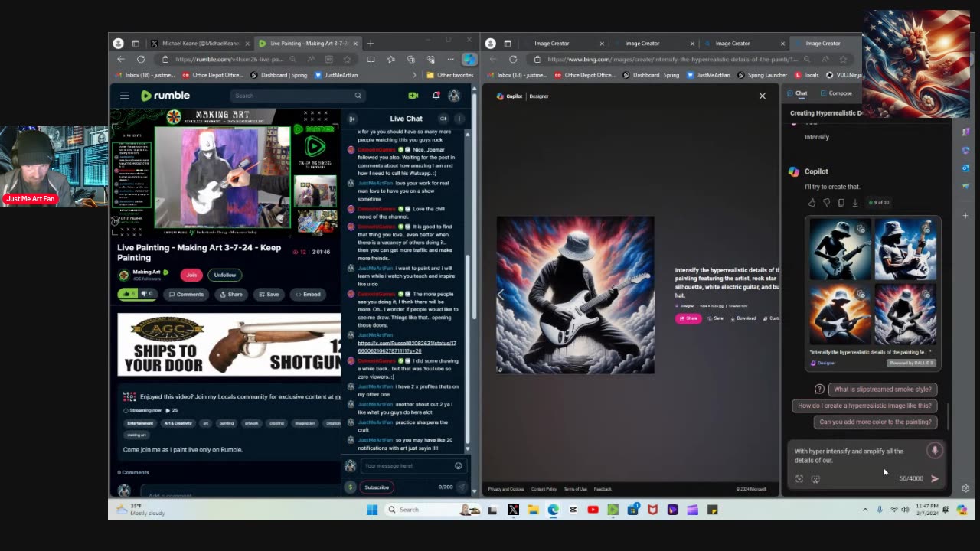Click the Embed button
This screenshot has height=551, width=980.
coord(307,294)
